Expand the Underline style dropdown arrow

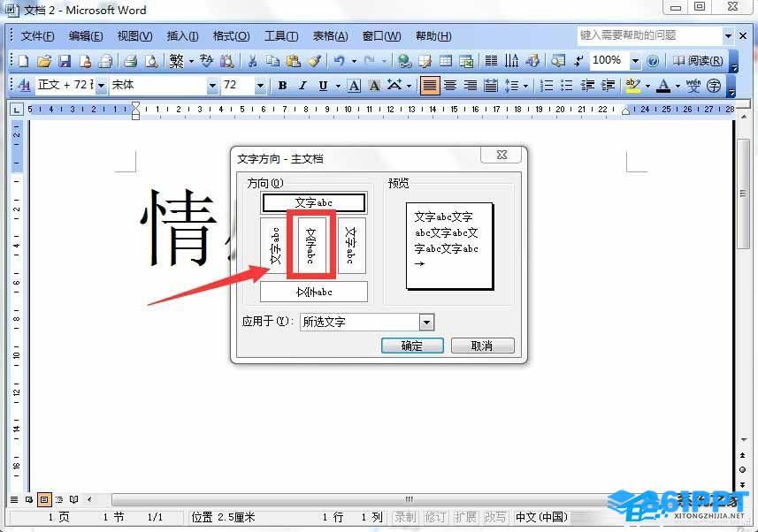(x=337, y=86)
